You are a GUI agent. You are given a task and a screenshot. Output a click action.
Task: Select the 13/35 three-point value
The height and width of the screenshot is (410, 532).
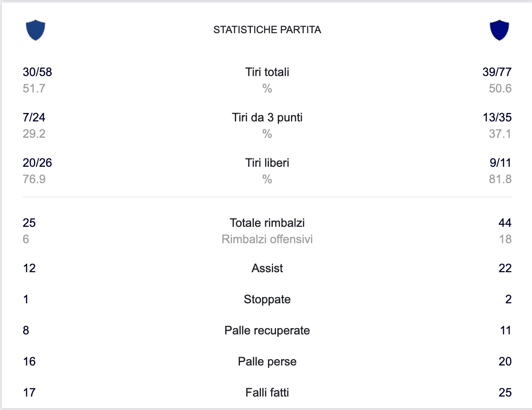(497, 117)
